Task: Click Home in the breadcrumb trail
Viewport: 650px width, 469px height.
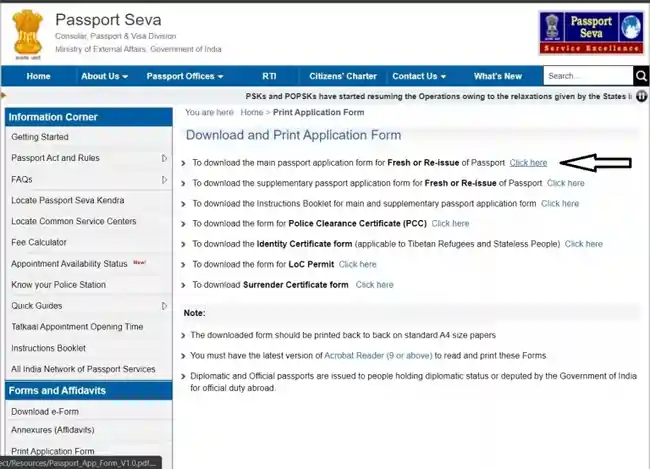Action: pyautogui.click(x=252, y=113)
